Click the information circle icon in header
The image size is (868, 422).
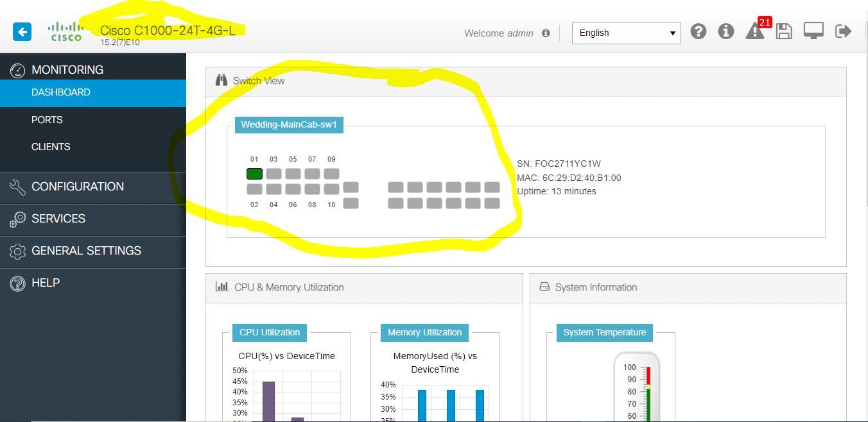click(726, 31)
